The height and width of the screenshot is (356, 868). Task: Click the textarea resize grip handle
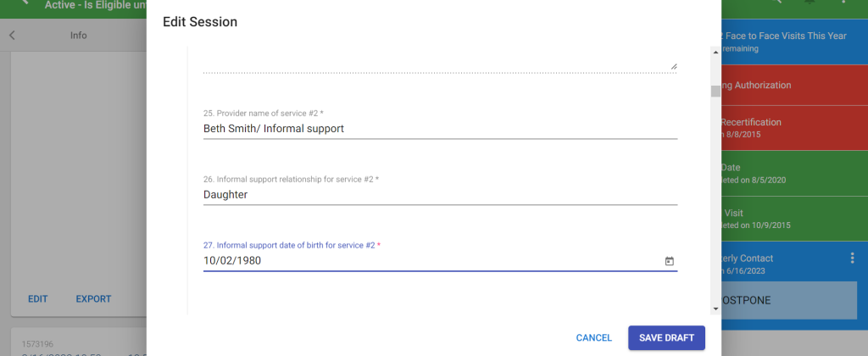674,65
